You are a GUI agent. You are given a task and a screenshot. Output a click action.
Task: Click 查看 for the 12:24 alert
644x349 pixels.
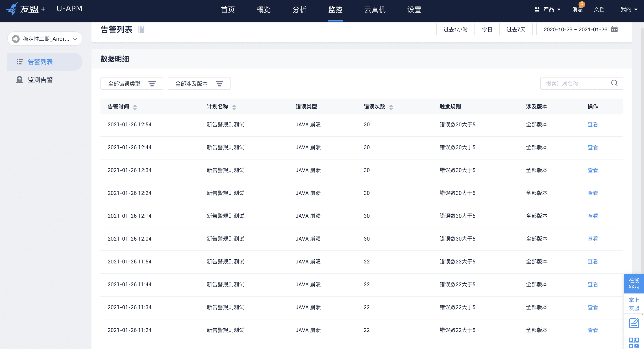pyautogui.click(x=592, y=193)
